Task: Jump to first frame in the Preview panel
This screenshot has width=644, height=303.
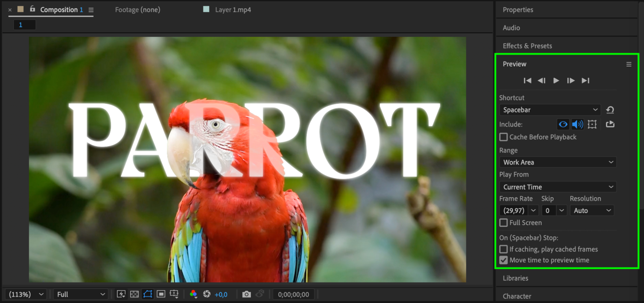Action: coord(527,81)
